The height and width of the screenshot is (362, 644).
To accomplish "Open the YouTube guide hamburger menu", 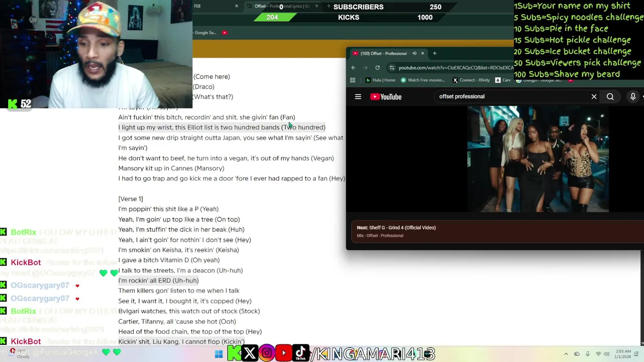I will (x=358, y=97).
